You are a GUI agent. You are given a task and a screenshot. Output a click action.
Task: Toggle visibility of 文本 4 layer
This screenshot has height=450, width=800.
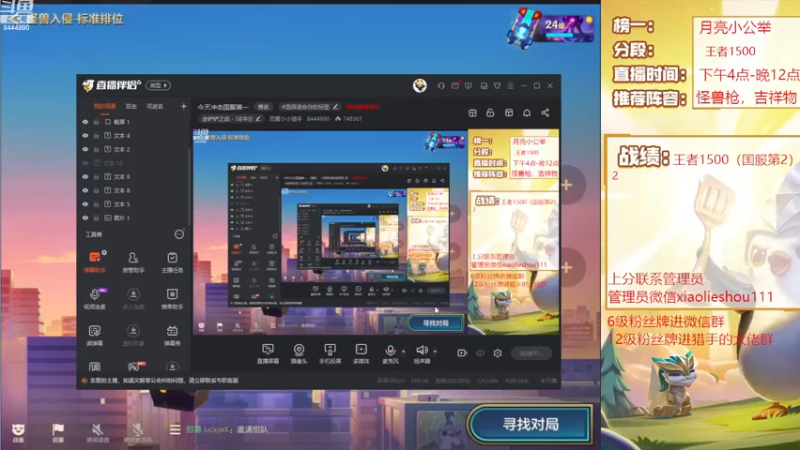85,136
